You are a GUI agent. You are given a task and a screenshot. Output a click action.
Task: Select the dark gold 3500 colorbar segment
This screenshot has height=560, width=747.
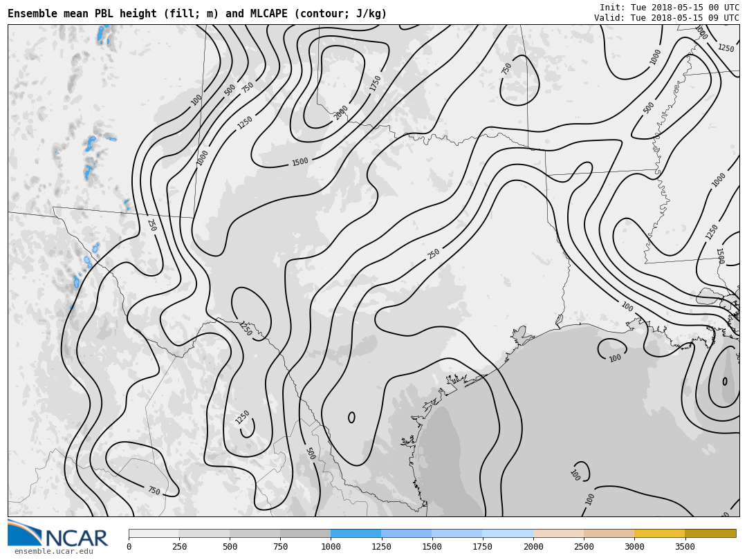coord(710,534)
